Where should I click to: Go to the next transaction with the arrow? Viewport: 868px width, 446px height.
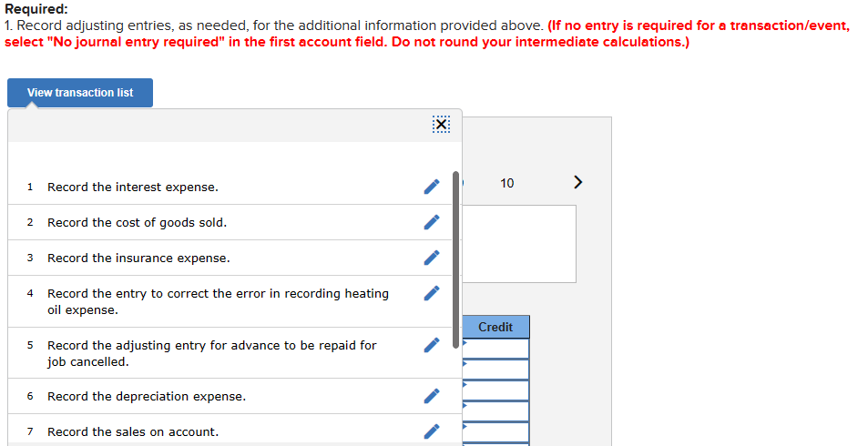tap(578, 182)
